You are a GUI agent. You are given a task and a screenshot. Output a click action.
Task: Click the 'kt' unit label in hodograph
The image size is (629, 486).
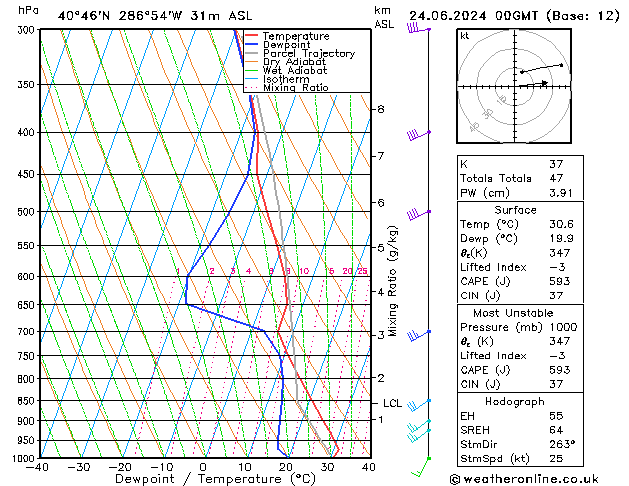(464, 36)
